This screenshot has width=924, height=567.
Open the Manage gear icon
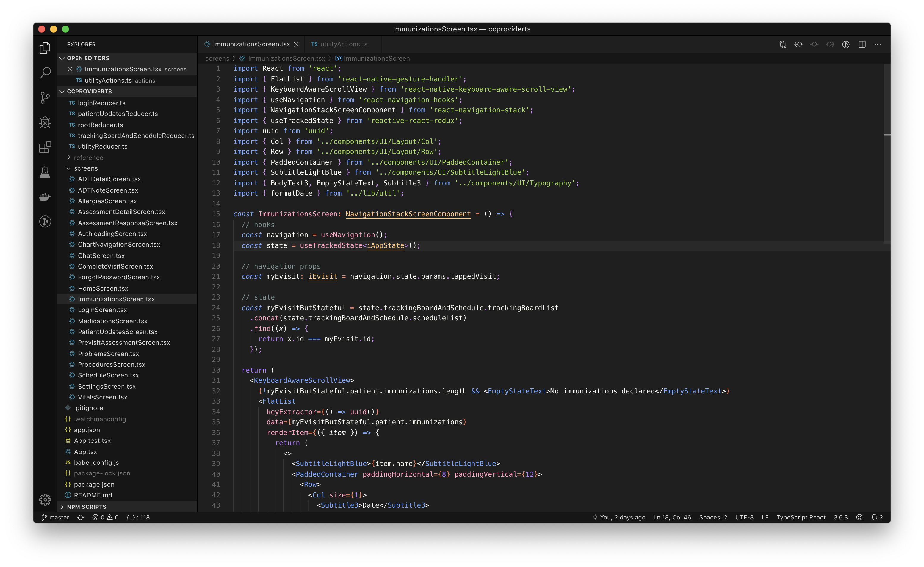(x=45, y=500)
